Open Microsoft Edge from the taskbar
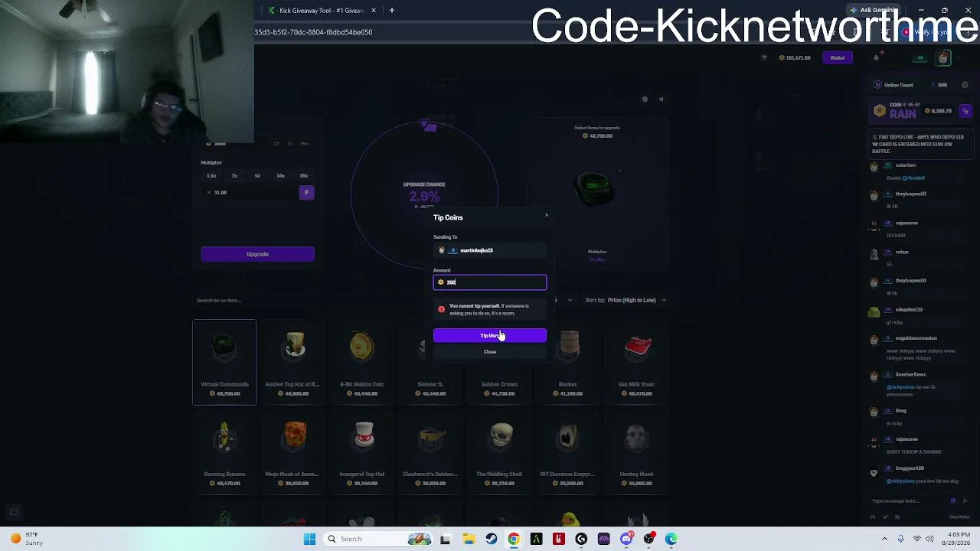 (671, 539)
